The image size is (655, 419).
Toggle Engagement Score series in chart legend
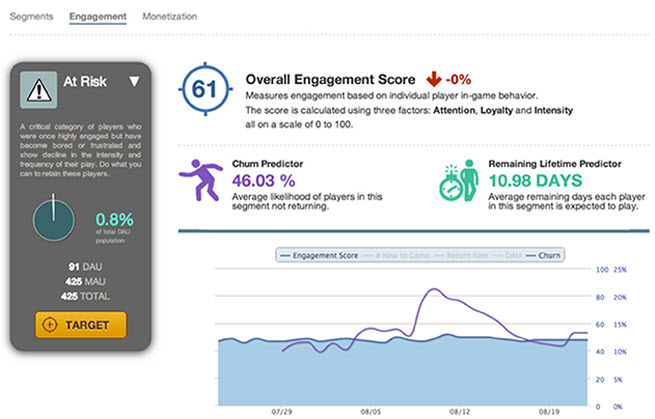[x=319, y=255]
